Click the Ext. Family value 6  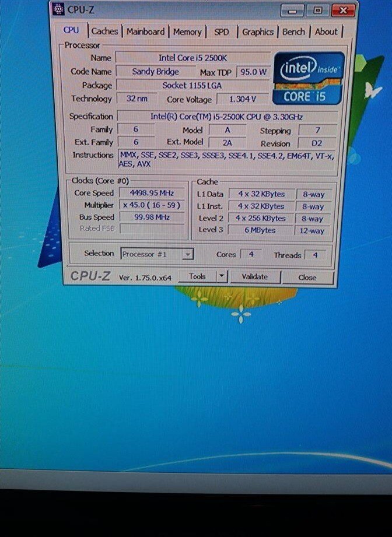(136, 142)
